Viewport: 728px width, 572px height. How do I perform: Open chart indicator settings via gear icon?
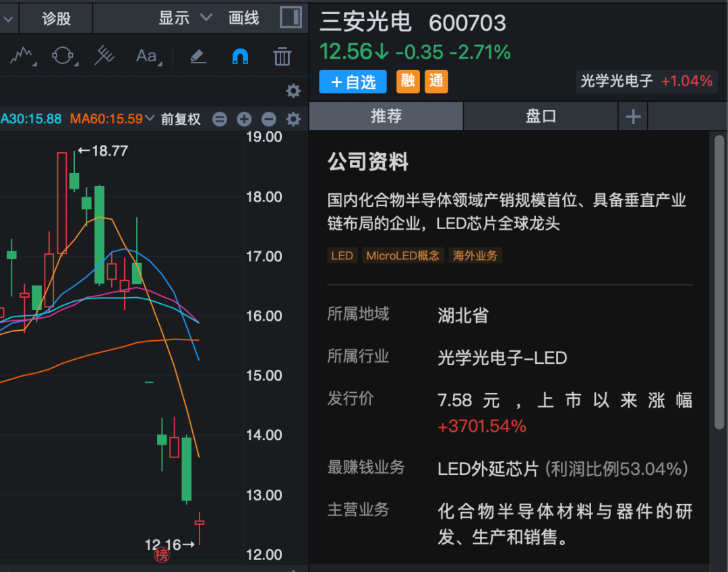(x=293, y=119)
